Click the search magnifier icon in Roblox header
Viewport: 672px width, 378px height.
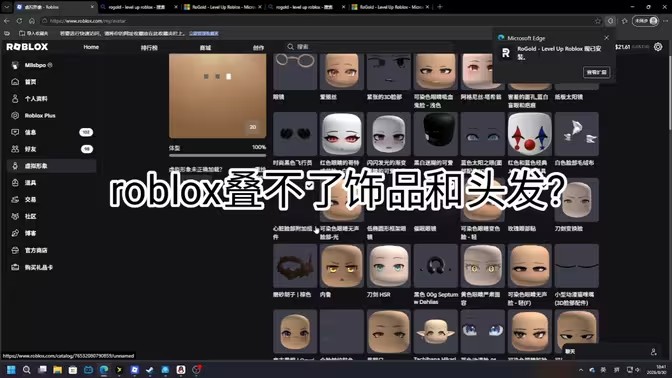coord(291,47)
